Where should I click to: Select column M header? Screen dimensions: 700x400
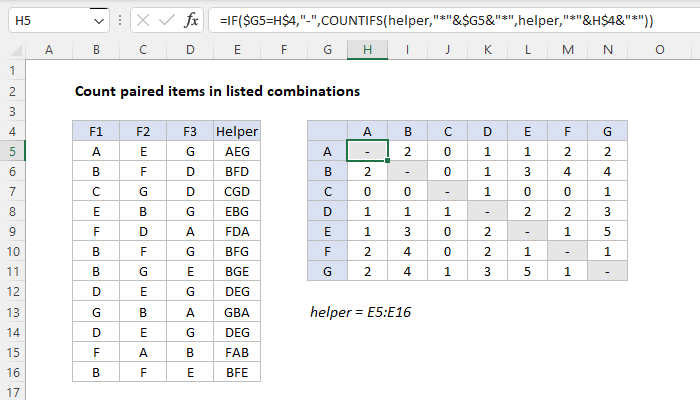(x=567, y=50)
